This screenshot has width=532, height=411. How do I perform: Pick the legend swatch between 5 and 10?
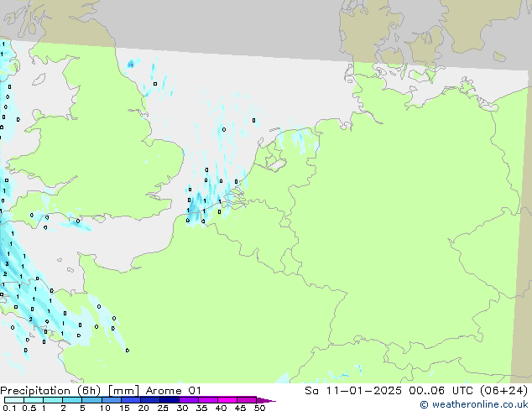[x=92, y=400]
